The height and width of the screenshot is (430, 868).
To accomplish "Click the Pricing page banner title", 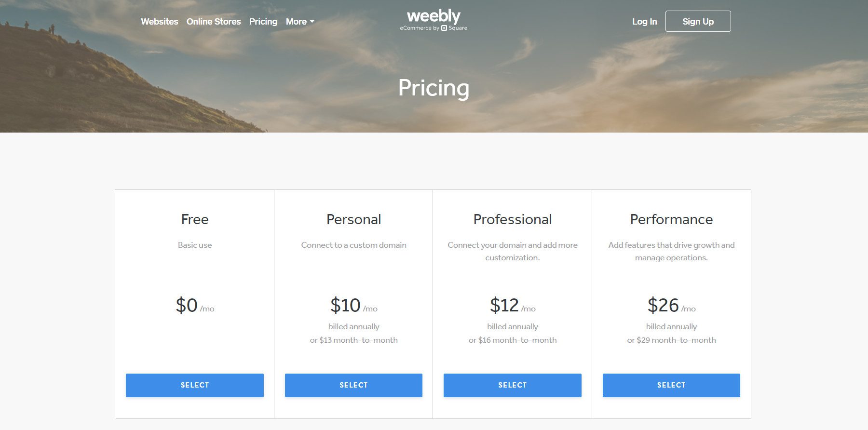I will [434, 89].
